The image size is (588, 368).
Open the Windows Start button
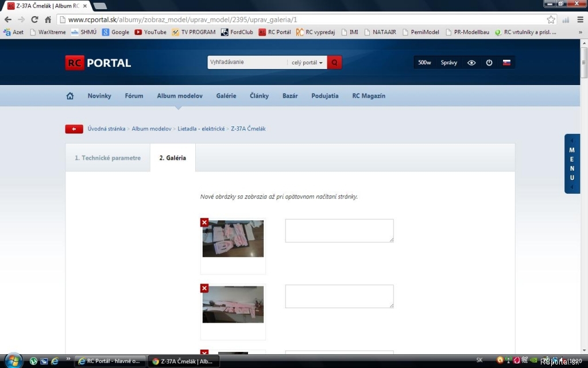click(x=13, y=361)
